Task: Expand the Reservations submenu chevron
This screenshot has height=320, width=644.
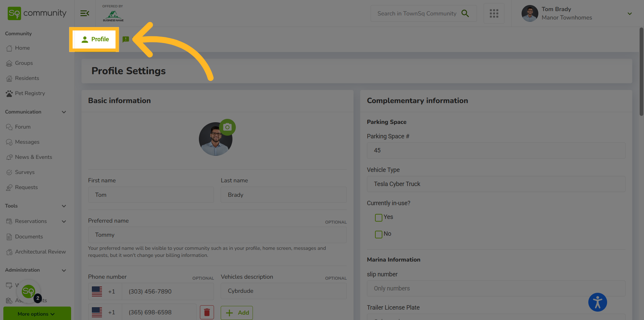Action: (x=64, y=222)
